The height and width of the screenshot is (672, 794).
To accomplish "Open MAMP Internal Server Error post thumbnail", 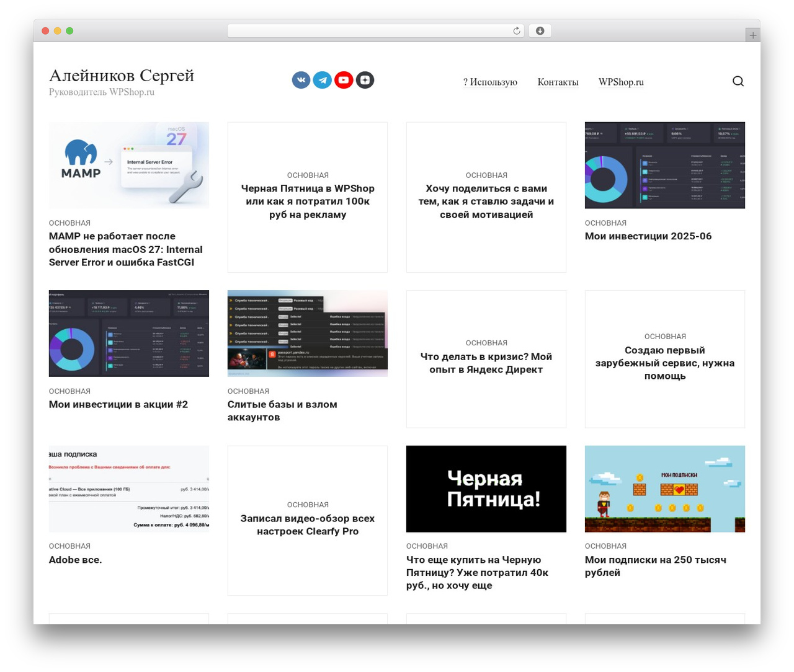I will coord(129,166).
